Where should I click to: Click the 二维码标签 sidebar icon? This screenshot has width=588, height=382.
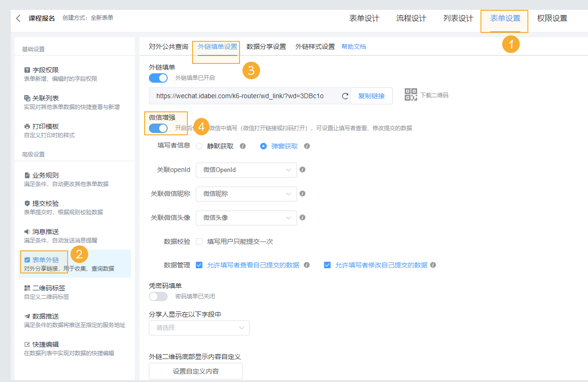pos(27,288)
